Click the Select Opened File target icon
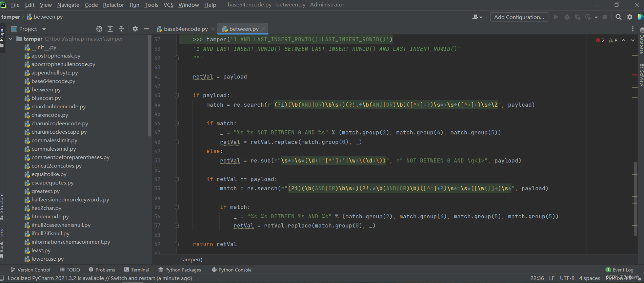Image resolution: width=644 pixels, height=283 pixels. 99,29
